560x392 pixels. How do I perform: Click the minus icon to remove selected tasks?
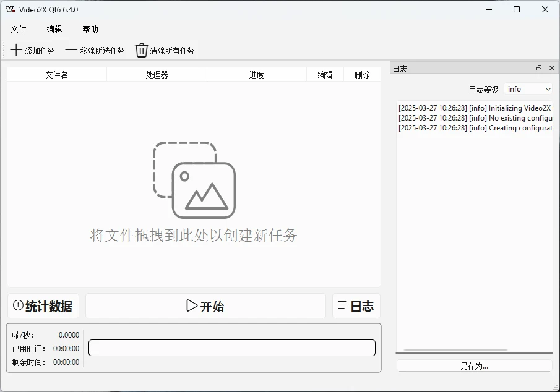click(71, 50)
